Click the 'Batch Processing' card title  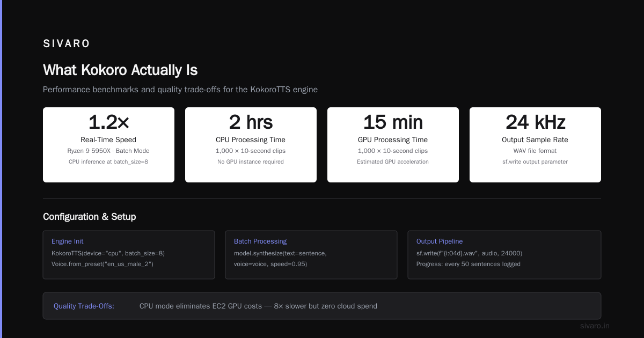pos(260,241)
